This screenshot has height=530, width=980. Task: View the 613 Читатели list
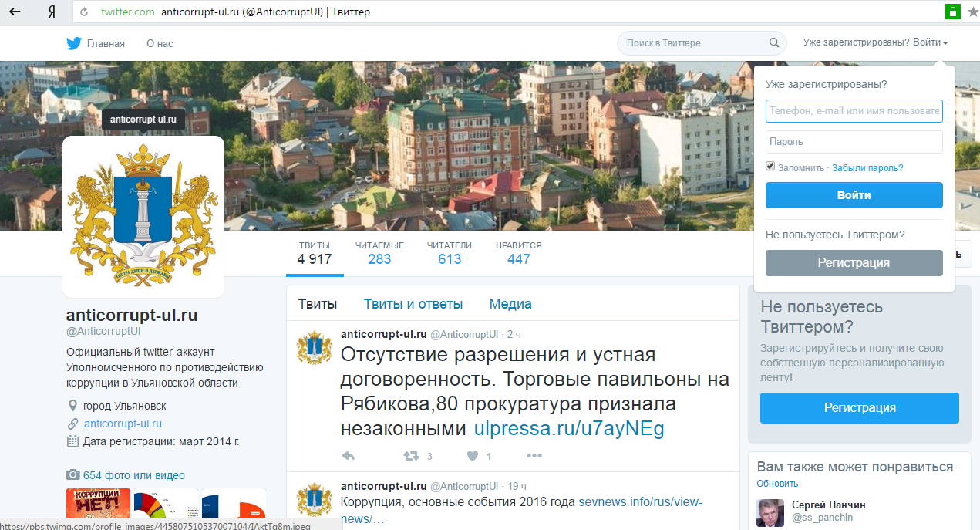pyautogui.click(x=450, y=252)
